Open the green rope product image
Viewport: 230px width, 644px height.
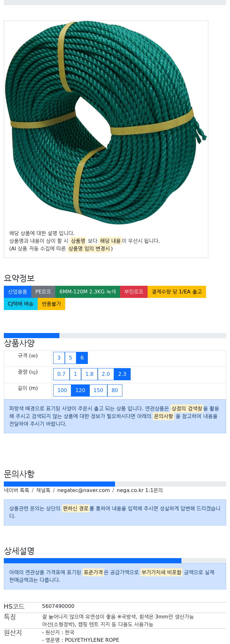click(x=106, y=123)
